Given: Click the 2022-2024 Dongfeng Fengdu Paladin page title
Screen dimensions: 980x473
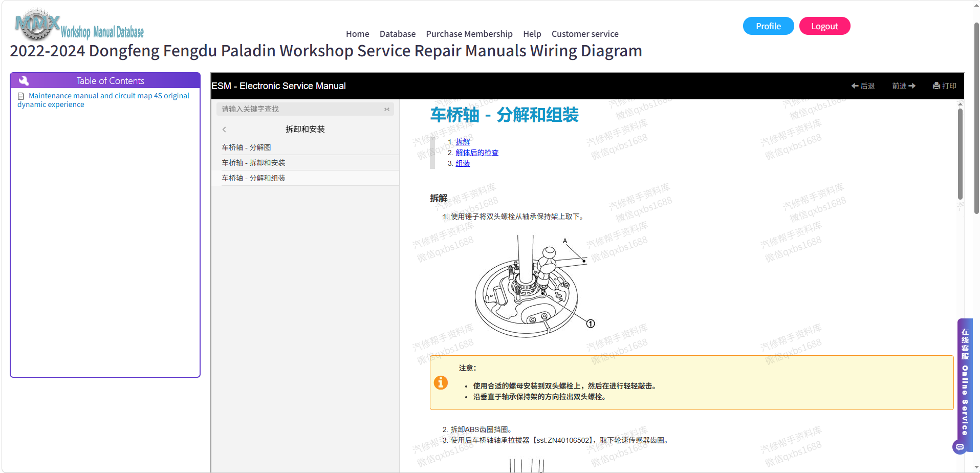Looking at the screenshot, I should click(x=326, y=51).
